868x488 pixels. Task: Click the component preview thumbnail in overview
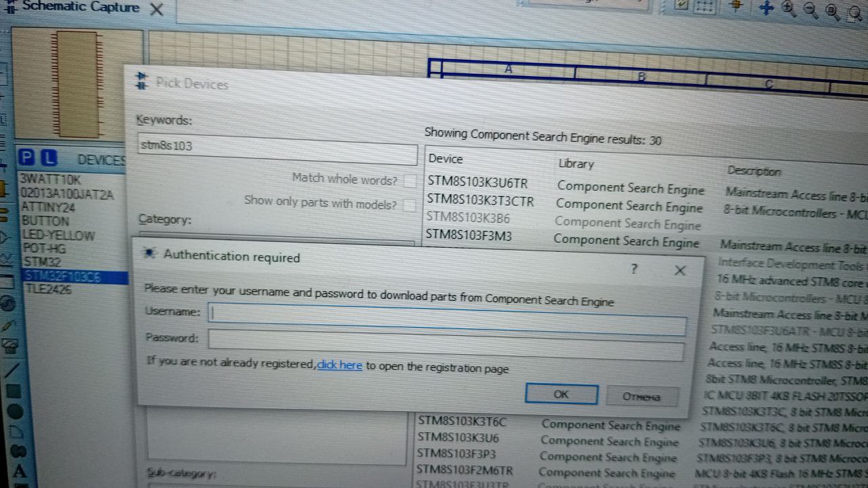pos(78,84)
